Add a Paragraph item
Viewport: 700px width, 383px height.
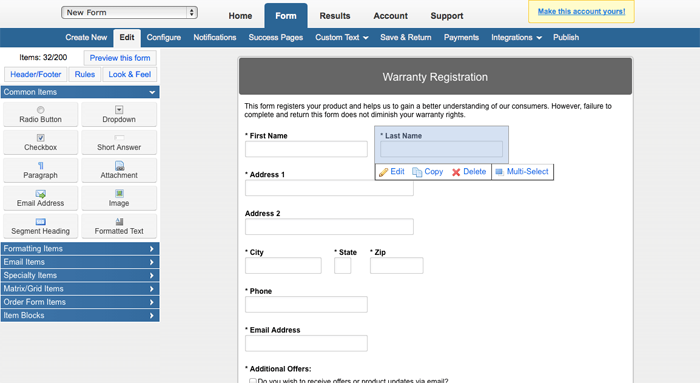[41, 171]
